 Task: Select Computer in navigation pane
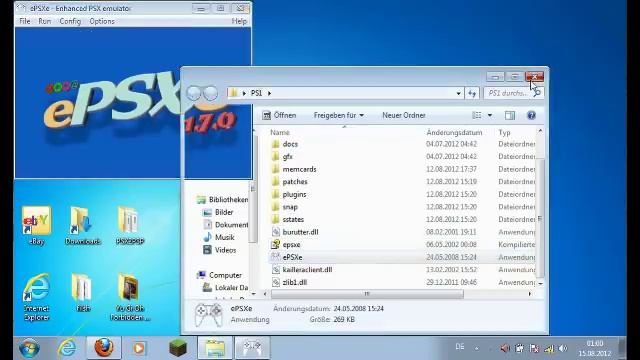click(x=225, y=276)
